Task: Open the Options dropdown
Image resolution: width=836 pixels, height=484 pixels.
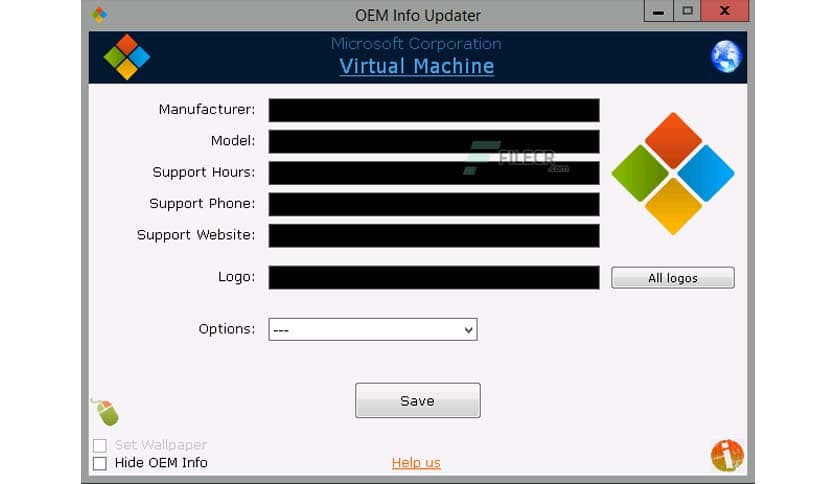Action: point(373,329)
